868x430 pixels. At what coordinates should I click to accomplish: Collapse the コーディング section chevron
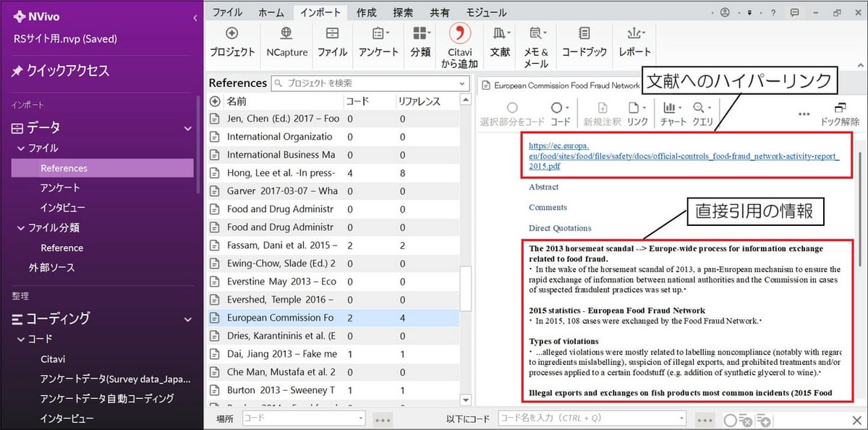click(x=188, y=319)
